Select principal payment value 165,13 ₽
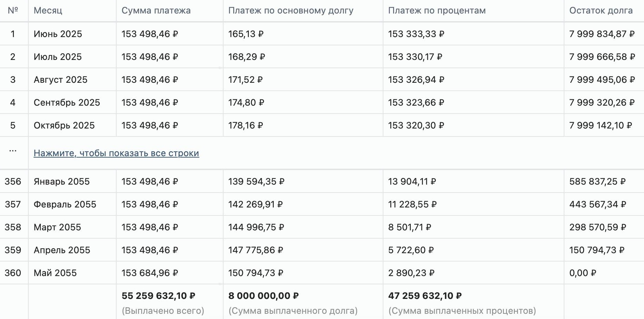Viewport: 644px width, 319px height. coord(246,34)
